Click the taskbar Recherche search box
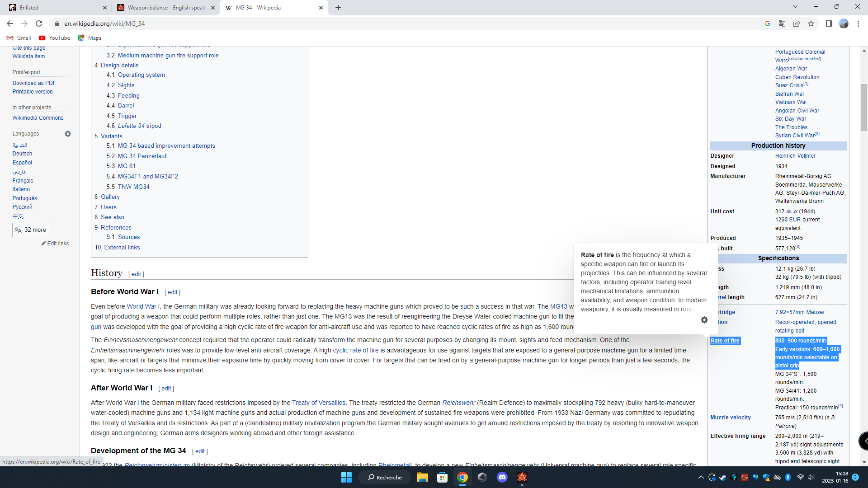Image resolution: width=868 pixels, height=488 pixels. coord(385,477)
